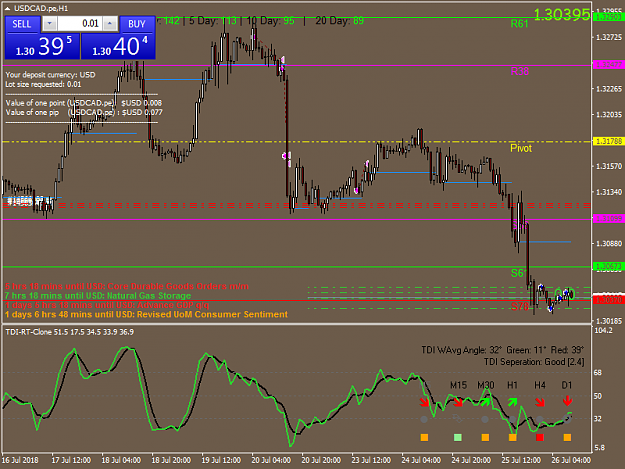625x469 pixels.
Task: Select the 'Value of one point' line
Action: point(84,103)
